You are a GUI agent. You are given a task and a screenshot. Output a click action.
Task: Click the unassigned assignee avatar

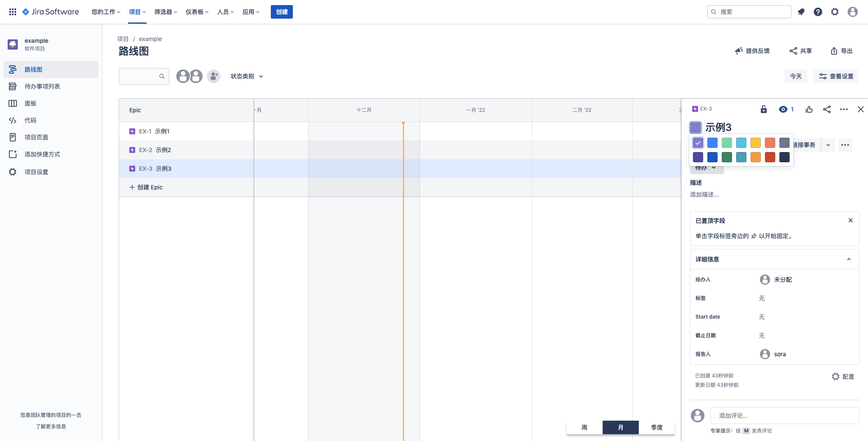[x=765, y=280]
